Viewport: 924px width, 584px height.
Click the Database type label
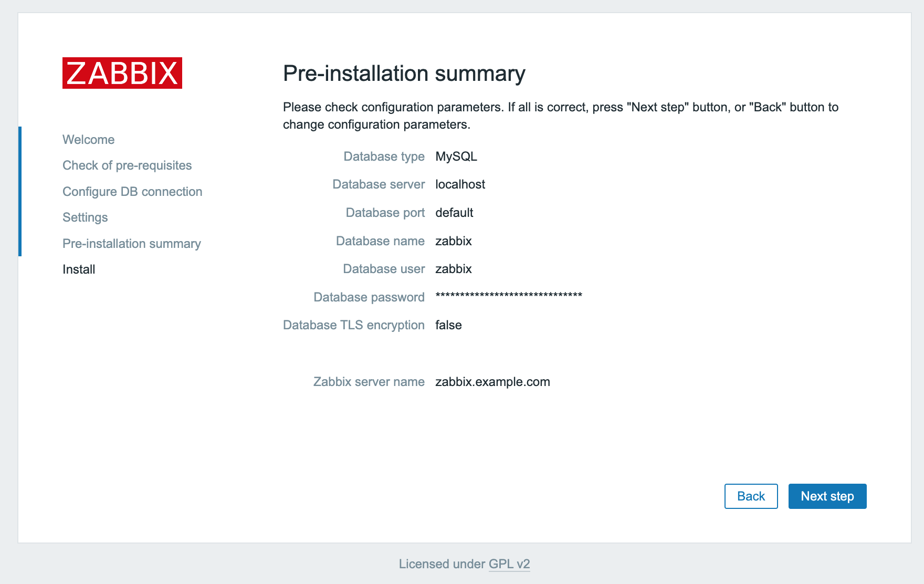384,157
